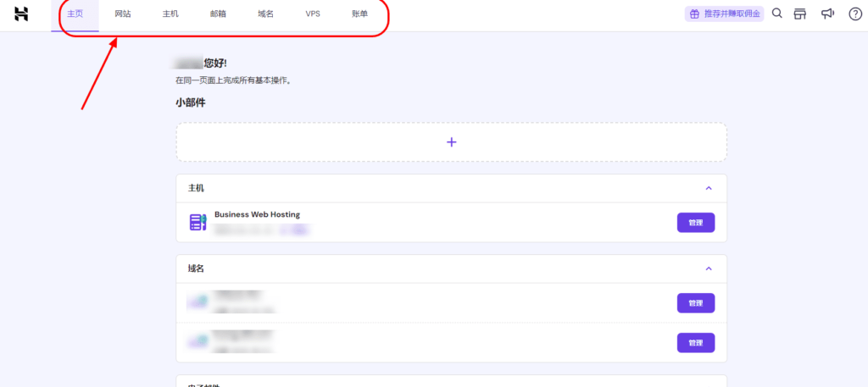The image size is (868, 387).
Task: Go to the 账单 tab
Action: click(359, 14)
